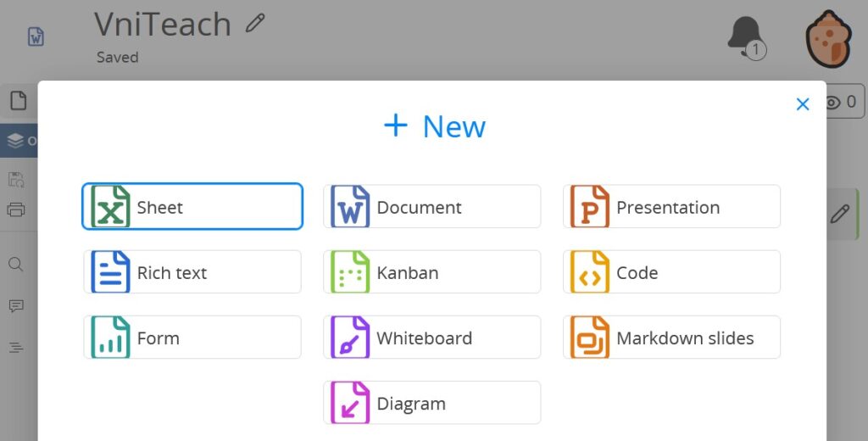Click the print icon in sidebar
Viewport: 868px width, 441px height.
coord(16,209)
